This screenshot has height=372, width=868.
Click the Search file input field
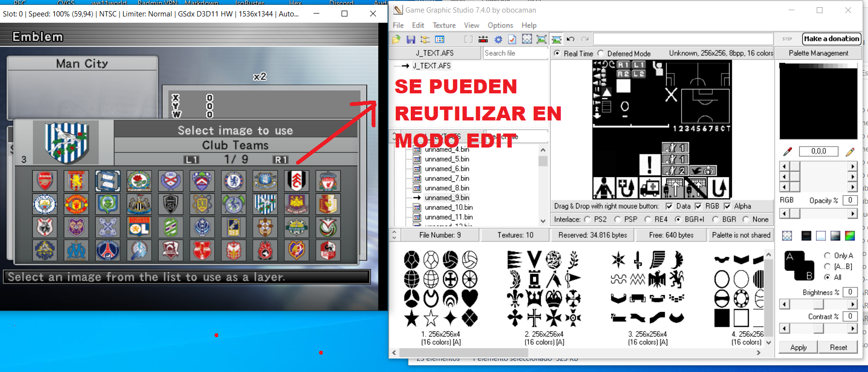(515, 53)
